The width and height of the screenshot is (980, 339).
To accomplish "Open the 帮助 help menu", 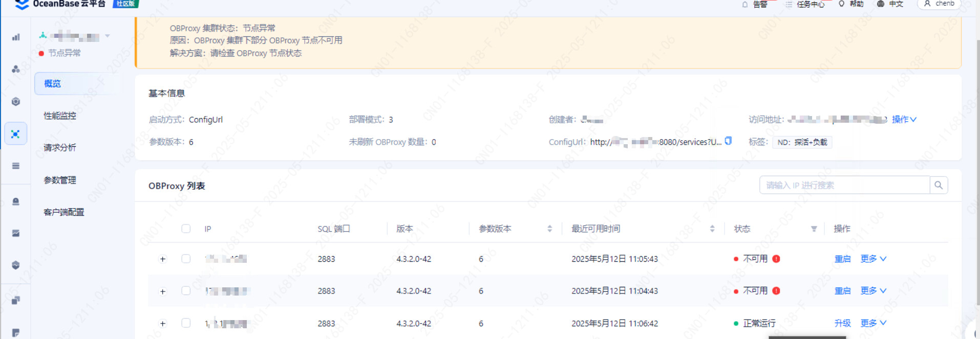I will [851, 4].
